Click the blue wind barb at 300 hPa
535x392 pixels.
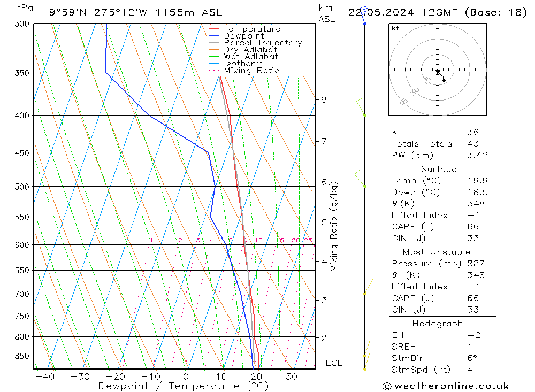(364, 15)
